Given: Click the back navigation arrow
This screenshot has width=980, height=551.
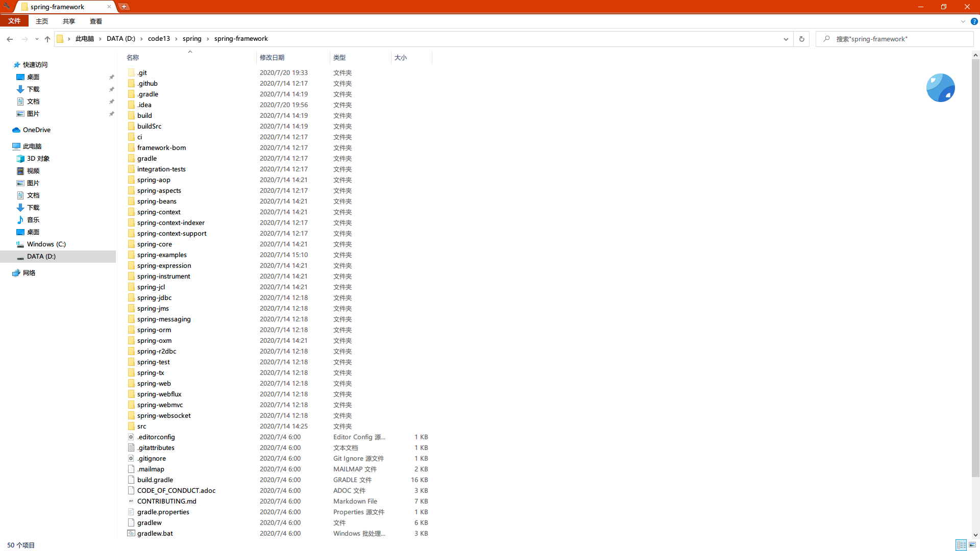Looking at the screenshot, I should 10,39.
